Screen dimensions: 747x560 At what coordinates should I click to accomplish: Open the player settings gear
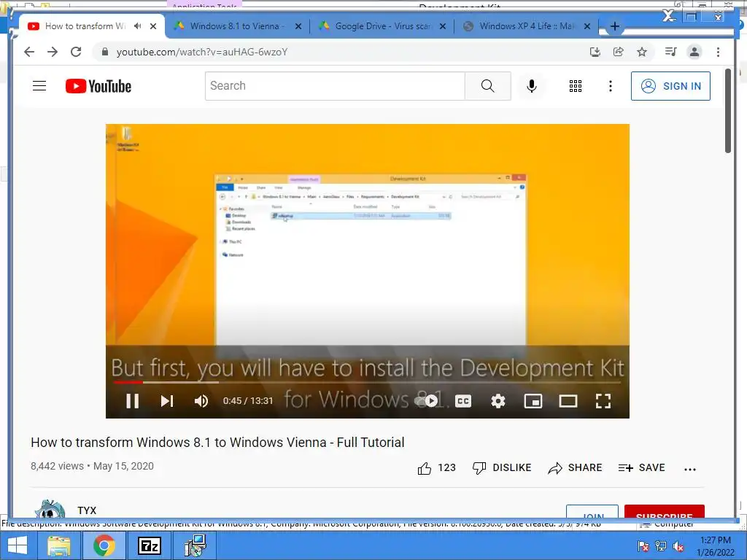498,401
